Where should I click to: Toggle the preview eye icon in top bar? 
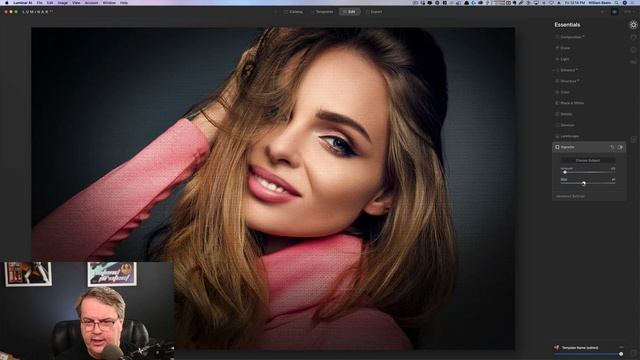pyautogui.click(x=614, y=12)
